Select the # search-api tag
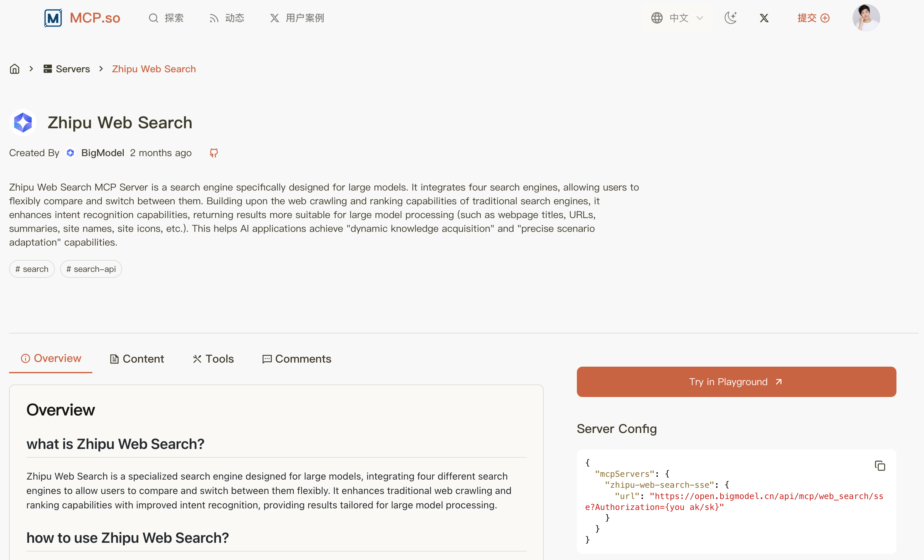The image size is (924, 560). pyautogui.click(x=91, y=269)
